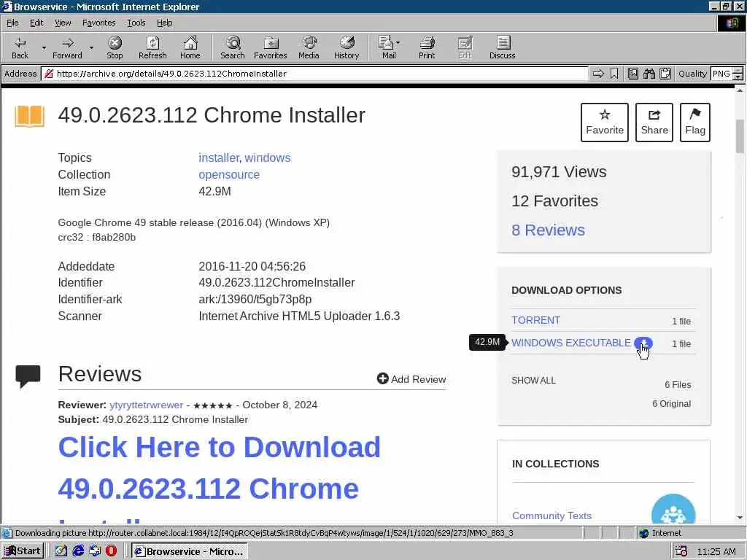Open the Forward history dropdown arrow
The height and width of the screenshot is (560, 747).
coord(91,47)
